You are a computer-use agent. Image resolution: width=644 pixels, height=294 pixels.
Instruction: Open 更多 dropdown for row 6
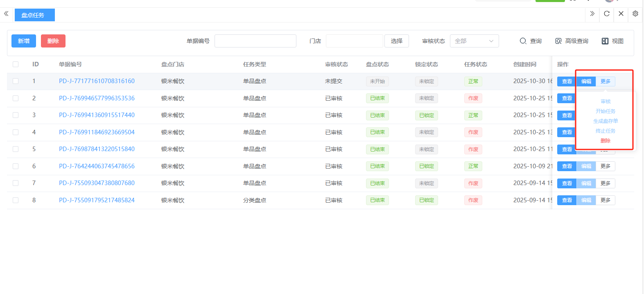(605, 166)
